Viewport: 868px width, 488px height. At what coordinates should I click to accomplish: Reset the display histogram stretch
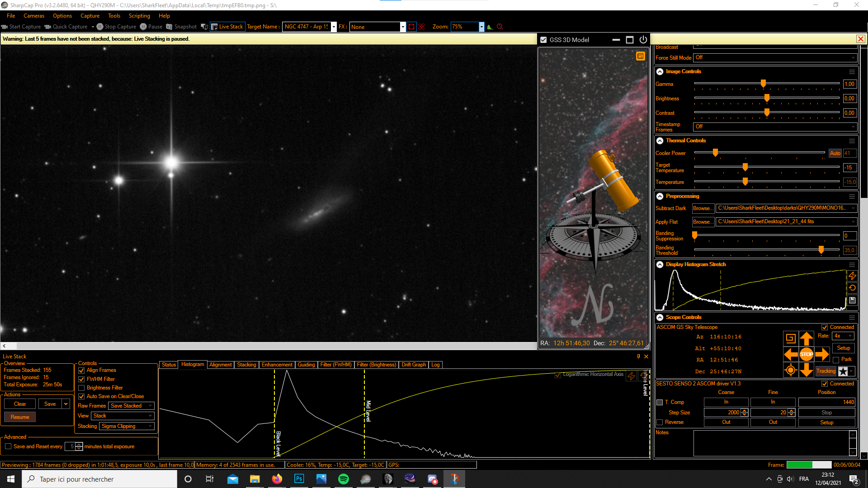(852, 288)
